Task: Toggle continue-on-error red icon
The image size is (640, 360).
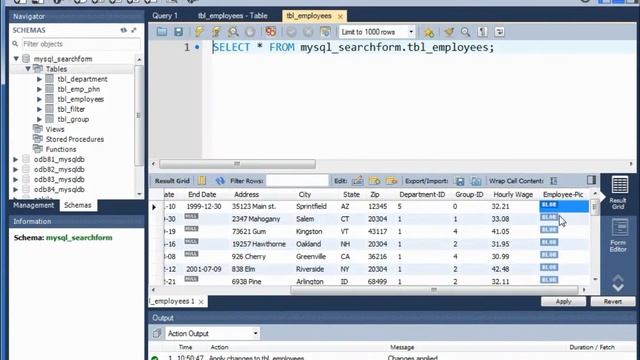Action: point(270,32)
